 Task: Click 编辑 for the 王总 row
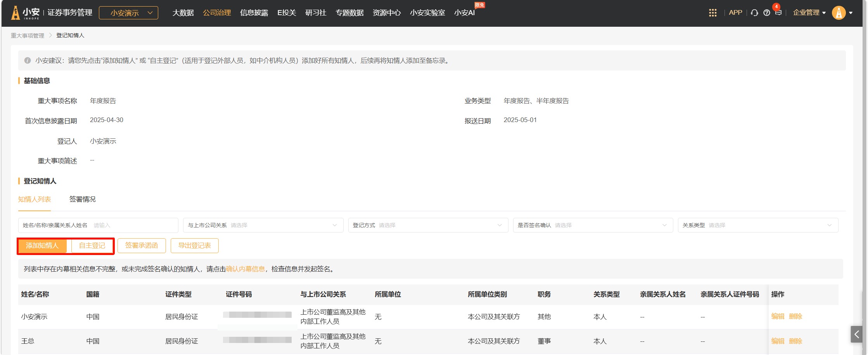pyautogui.click(x=778, y=341)
